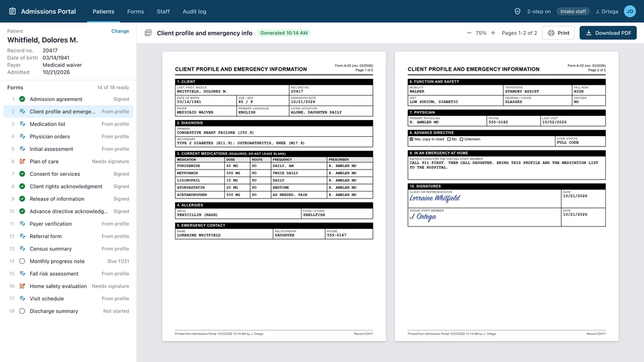Screen dimensions: 644x362
Task: Click empty circle icon for Monthly progress note
Action: (22, 261)
